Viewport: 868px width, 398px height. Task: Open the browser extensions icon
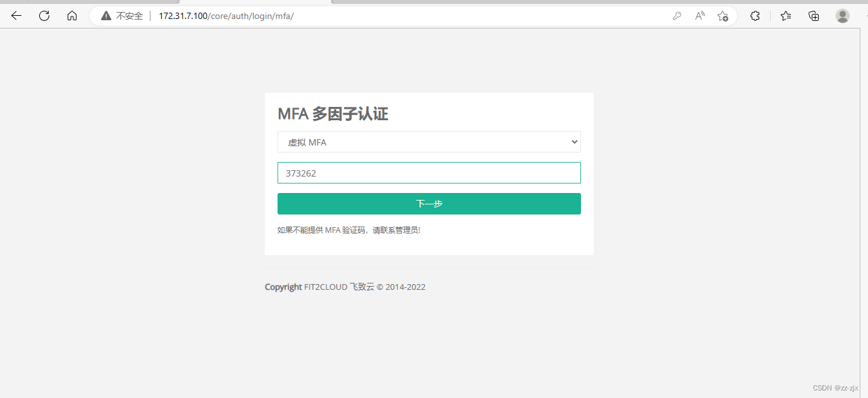click(755, 16)
